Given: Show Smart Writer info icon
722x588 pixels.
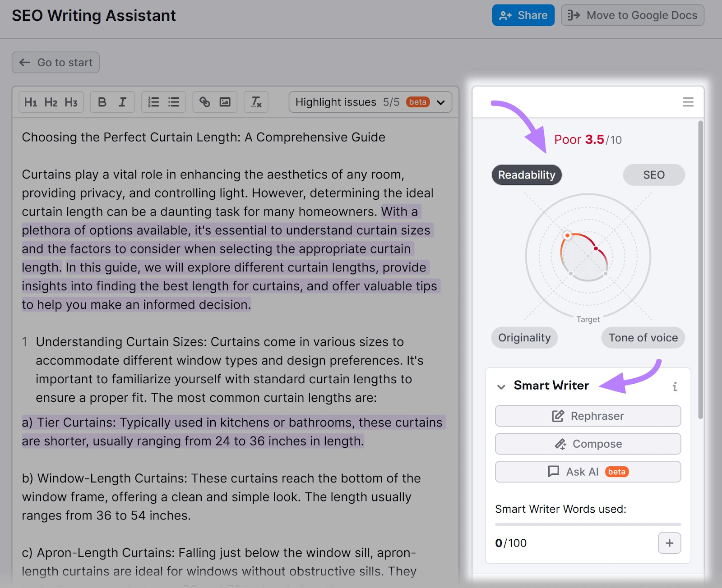Looking at the screenshot, I should [675, 386].
